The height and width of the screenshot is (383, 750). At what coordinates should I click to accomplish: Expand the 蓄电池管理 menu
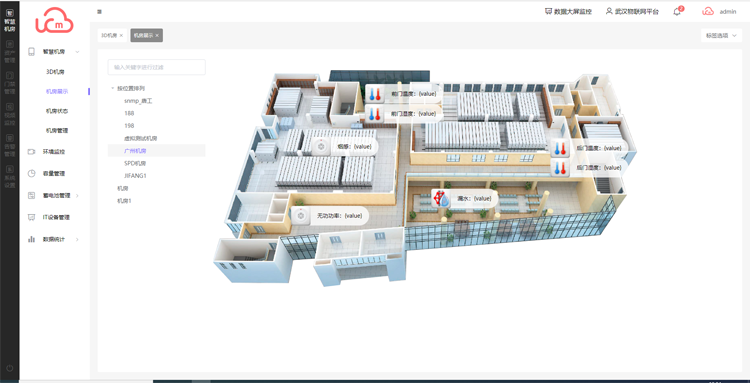coord(77,196)
